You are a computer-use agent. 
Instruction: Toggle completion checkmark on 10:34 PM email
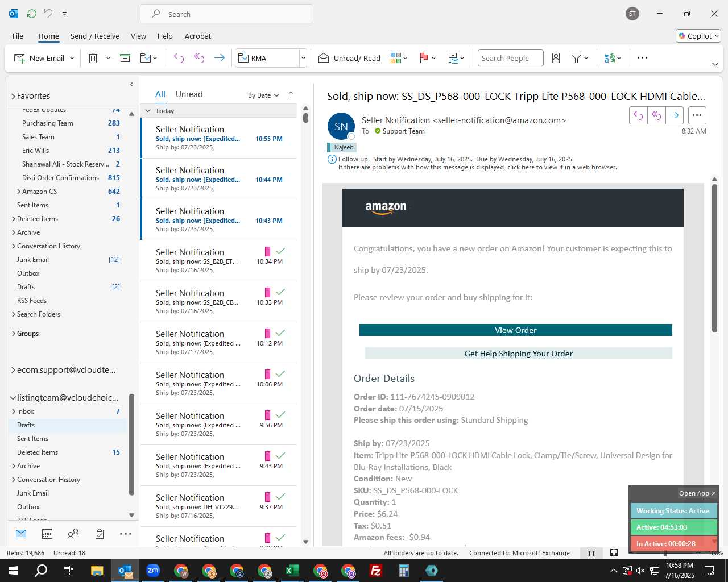pos(280,251)
